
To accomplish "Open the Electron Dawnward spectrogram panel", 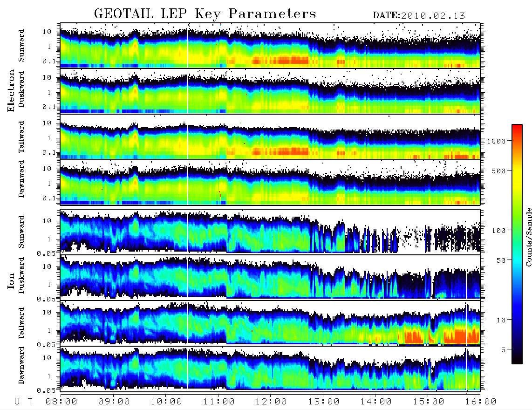I will pos(270,183).
